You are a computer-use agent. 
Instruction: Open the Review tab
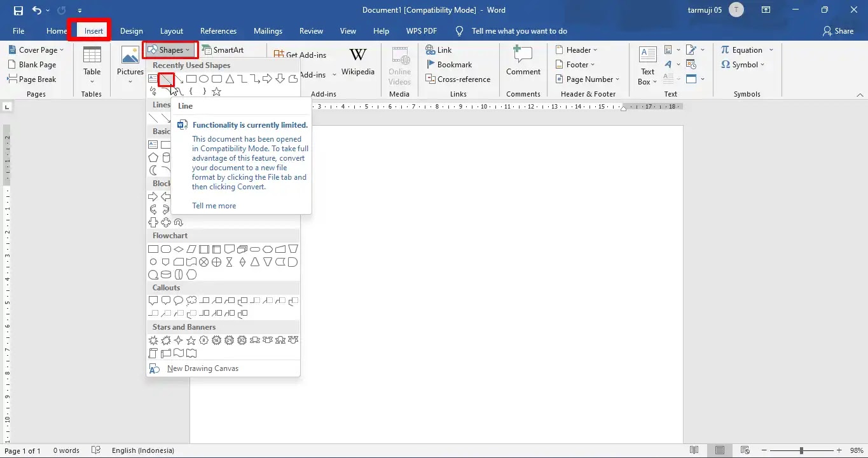click(x=312, y=31)
